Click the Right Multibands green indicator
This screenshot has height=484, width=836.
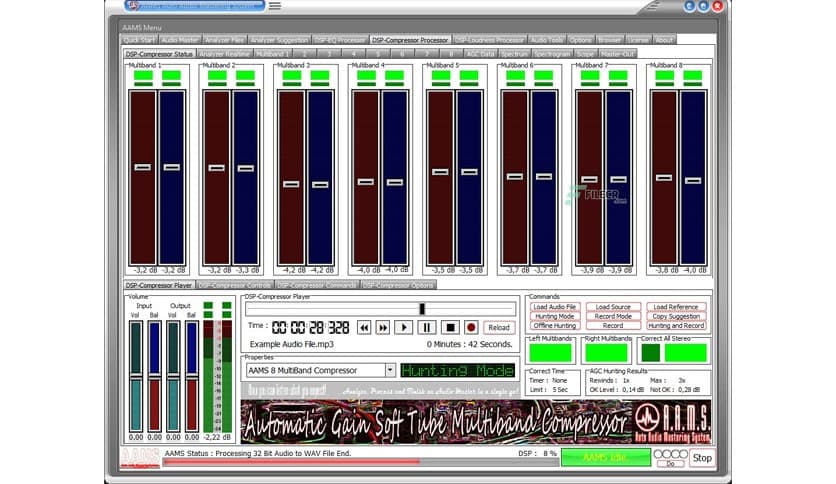click(606, 353)
